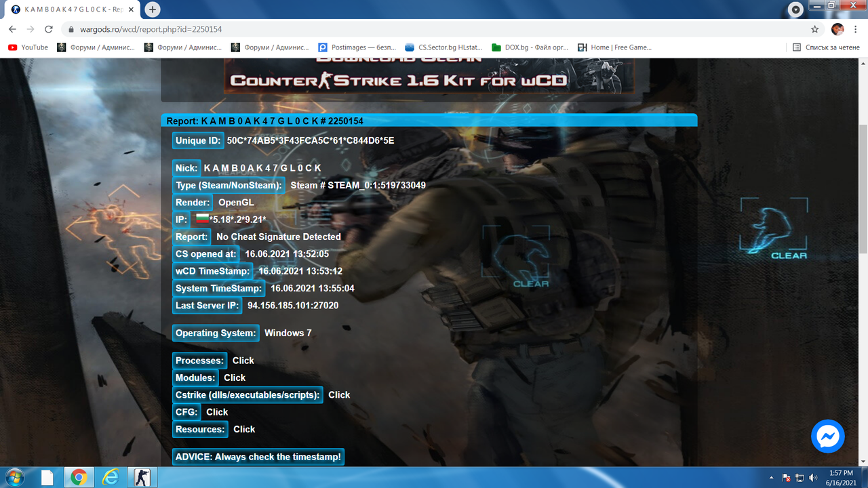Close the KAMB0AK47GL0CK report tab
868x488 pixels.
(132, 9)
